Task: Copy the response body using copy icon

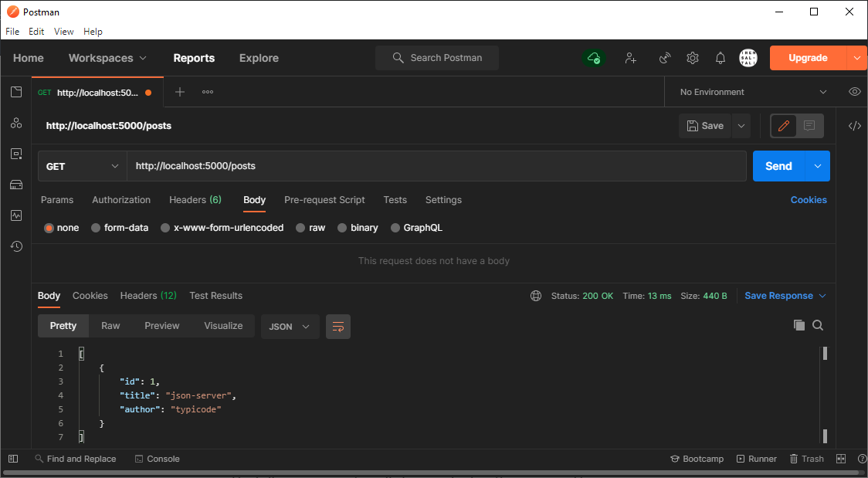Action: click(x=799, y=325)
